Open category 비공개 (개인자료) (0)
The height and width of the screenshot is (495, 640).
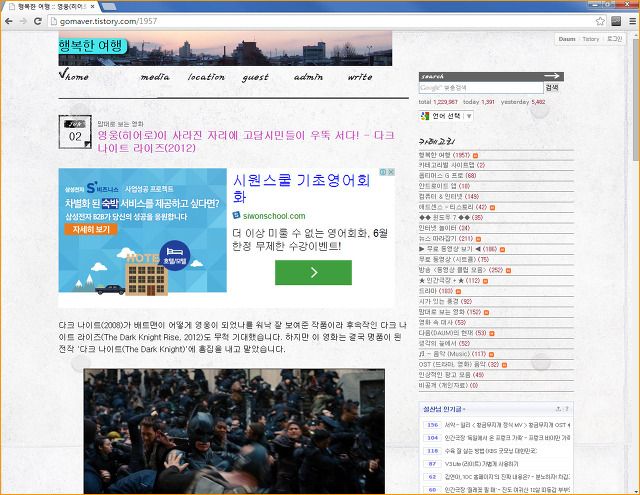tap(448, 385)
